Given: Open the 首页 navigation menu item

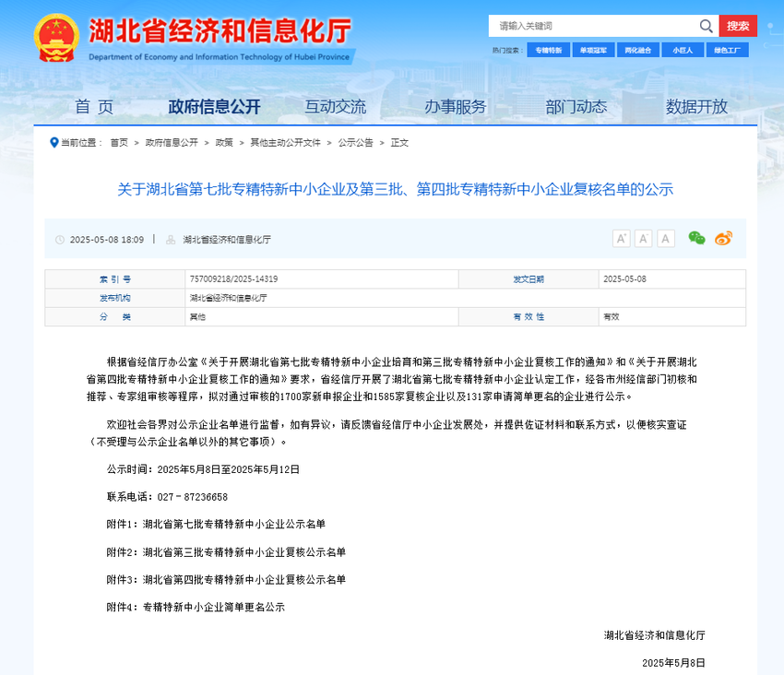Looking at the screenshot, I should click(94, 107).
